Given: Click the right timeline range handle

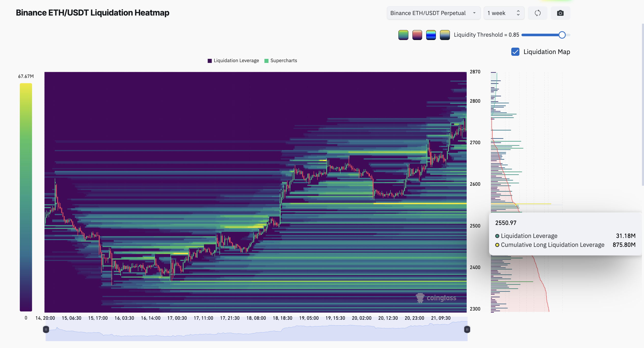Looking at the screenshot, I should pos(467,329).
